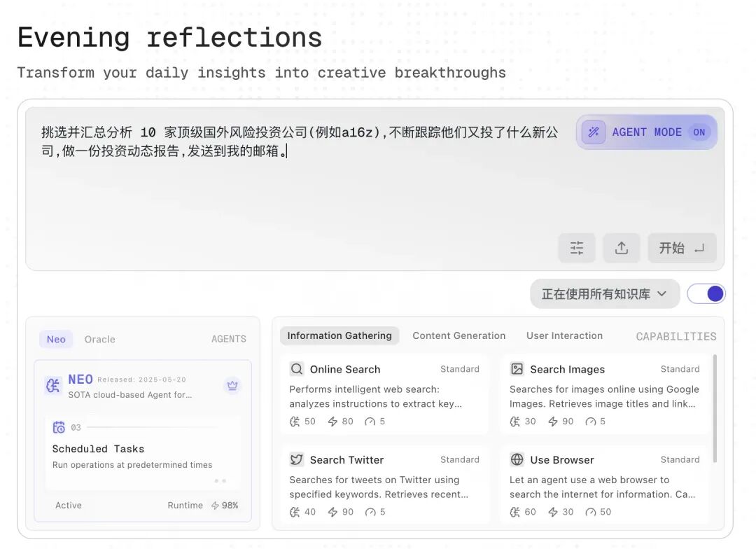Click the gauge icon beside Use Browser 50
This screenshot has height=549, width=756.
pyautogui.click(x=590, y=513)
